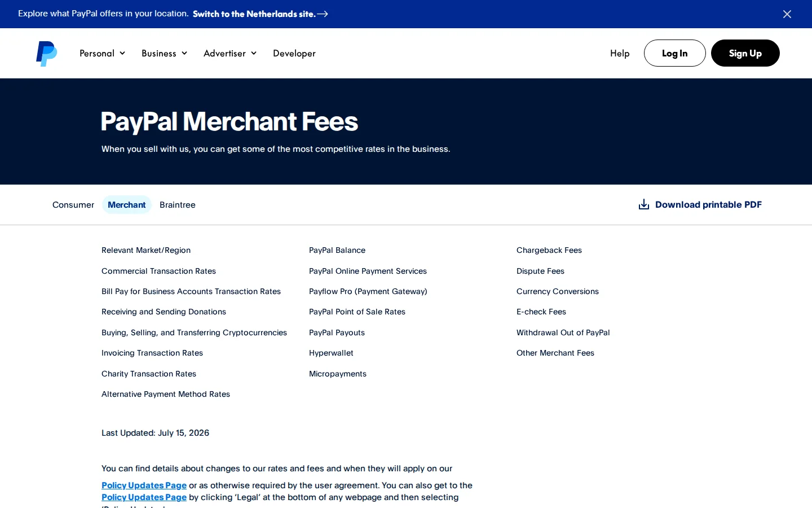Open Charity Transaction Rates link
Image resolution: width=812 pixels, height=508 pixels.
coord(149,374)
